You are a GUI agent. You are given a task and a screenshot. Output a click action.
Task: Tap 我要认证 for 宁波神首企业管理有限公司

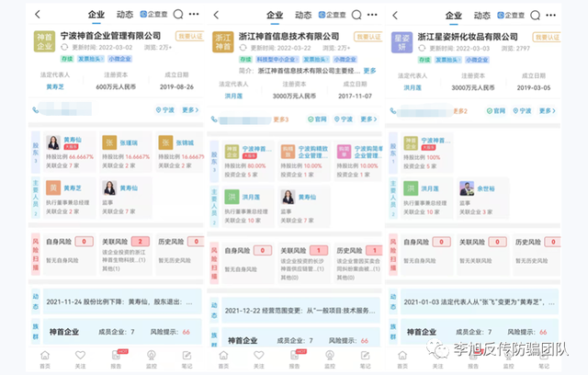[x=190, y=36]
